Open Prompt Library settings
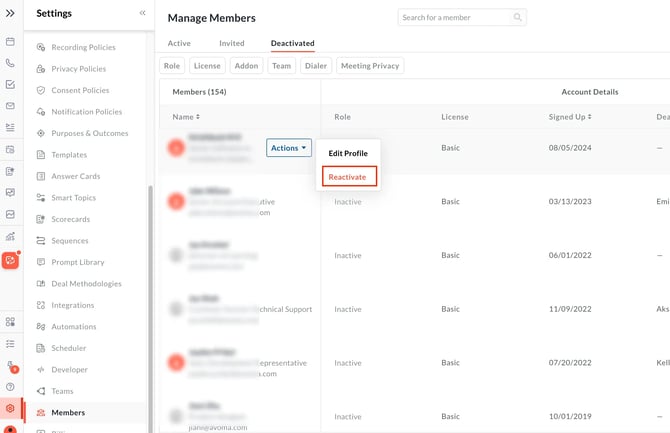Viewport: 670px width, 433px height. [78, 262]
